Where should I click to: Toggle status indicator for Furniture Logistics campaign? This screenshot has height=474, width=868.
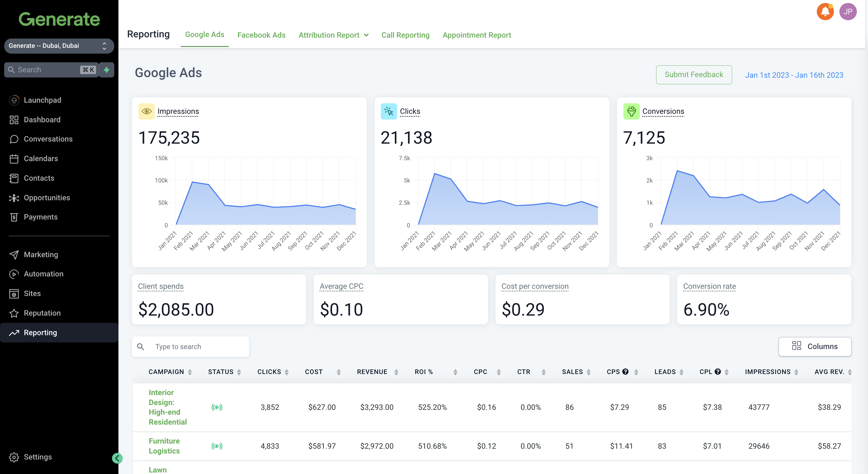pos(217,446)
